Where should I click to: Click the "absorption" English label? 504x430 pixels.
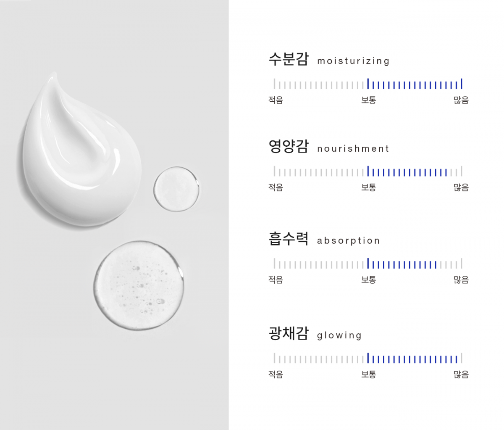[348, 240]
